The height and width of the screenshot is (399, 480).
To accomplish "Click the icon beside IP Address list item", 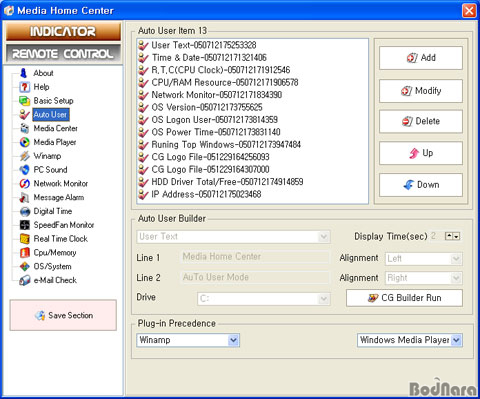I will tap(143, 194).
